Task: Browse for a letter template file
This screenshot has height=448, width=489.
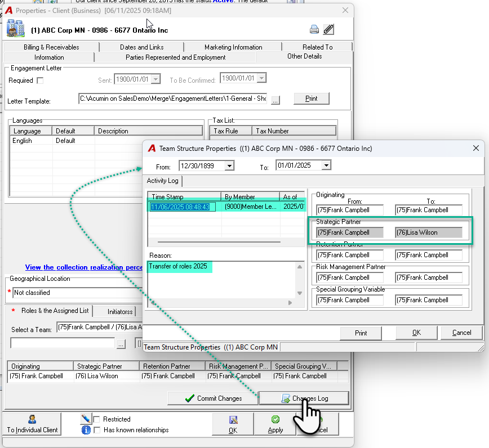Action: point(275,100)
